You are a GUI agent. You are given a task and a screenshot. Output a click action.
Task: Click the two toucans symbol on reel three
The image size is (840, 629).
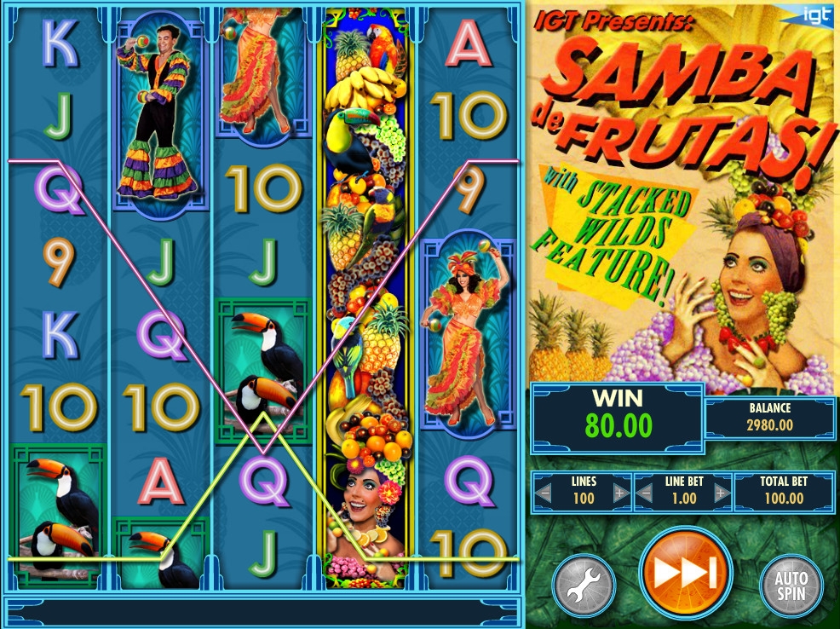[x=263, y=371]
